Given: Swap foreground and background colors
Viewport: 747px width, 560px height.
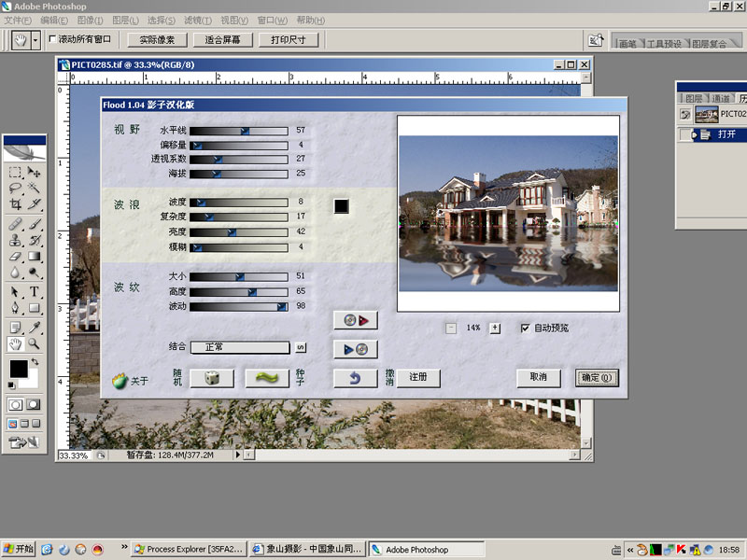Looking at the screenshot, I should point(35,362).
